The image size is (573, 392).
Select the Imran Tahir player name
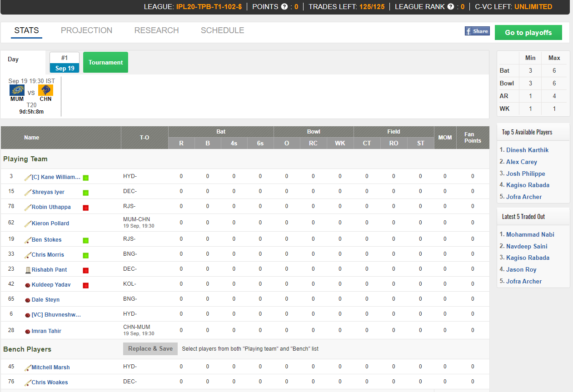pos(47,331)
